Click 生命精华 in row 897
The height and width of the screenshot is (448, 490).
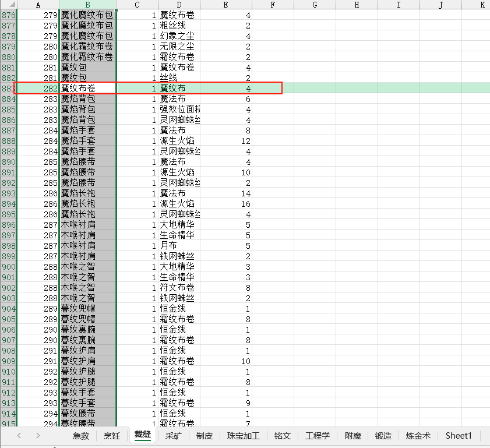tap(179, 235)
